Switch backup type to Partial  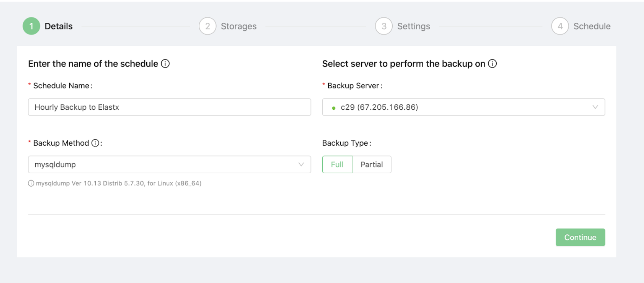tap(371, 165)
